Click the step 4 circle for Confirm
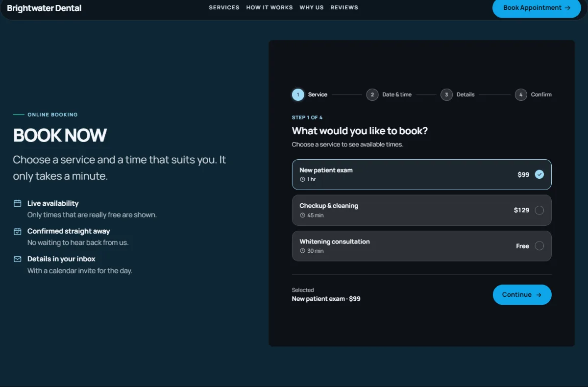The height and width of the screenshot is (387, 588). click(x=521, y=95)
